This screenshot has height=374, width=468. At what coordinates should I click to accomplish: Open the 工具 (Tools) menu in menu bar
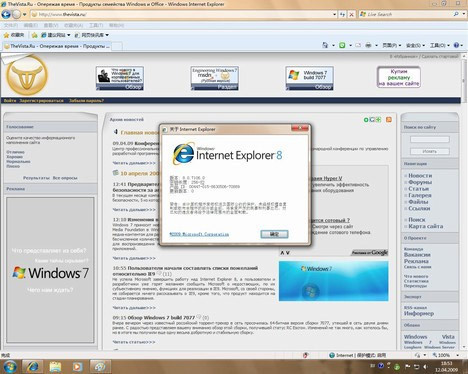[96, 25]
